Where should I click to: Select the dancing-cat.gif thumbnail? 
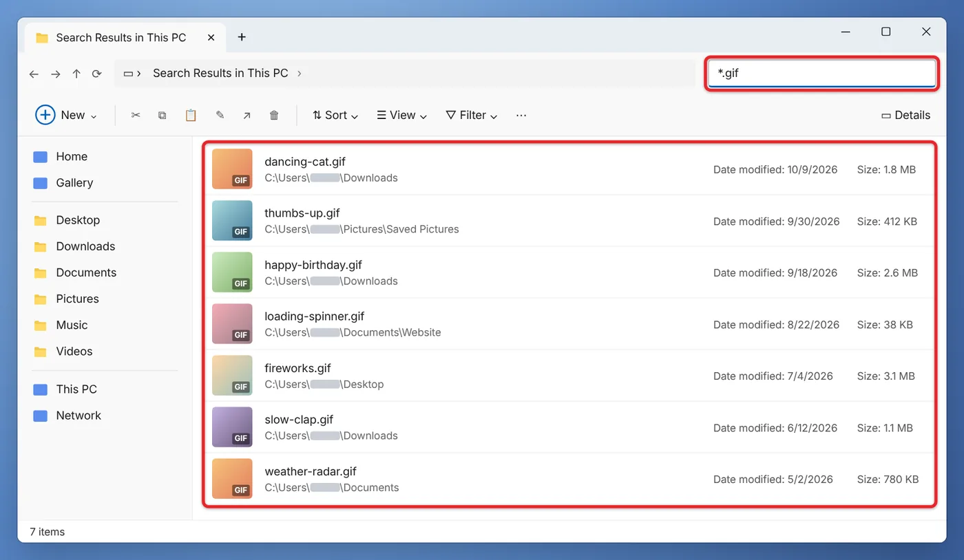[x=232, y=169]
